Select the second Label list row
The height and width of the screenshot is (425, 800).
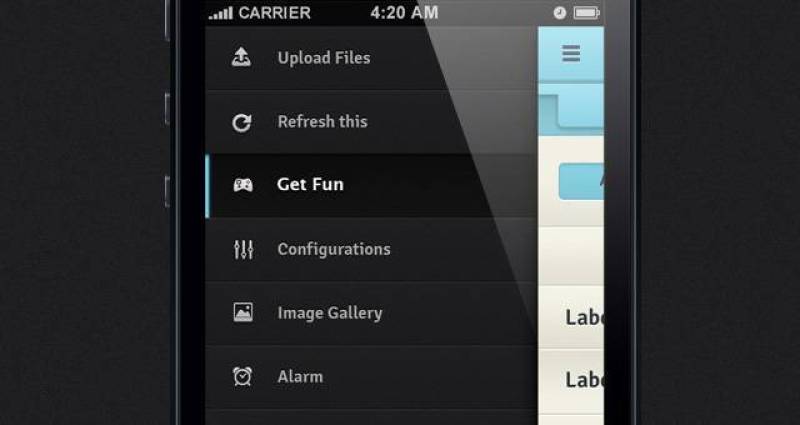tap(583, 380)
